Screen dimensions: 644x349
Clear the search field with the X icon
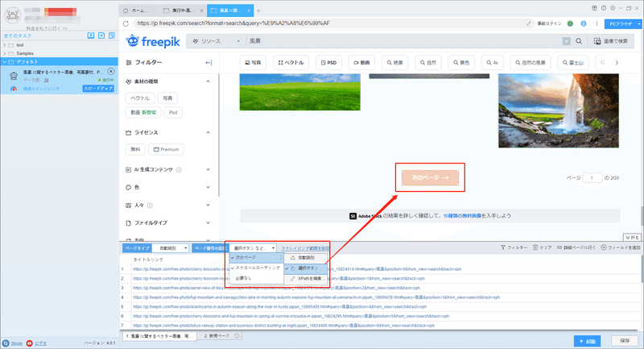[x=567, y=41]
